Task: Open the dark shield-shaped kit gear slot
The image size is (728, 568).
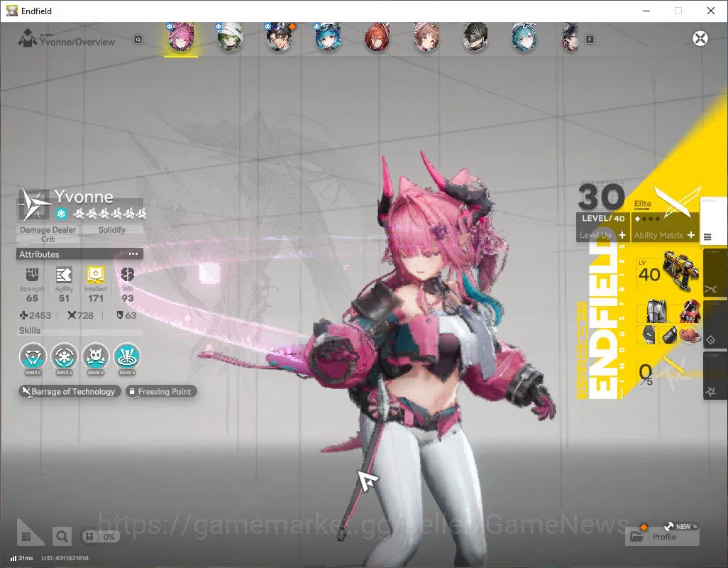Action: (x=648, y=334)
